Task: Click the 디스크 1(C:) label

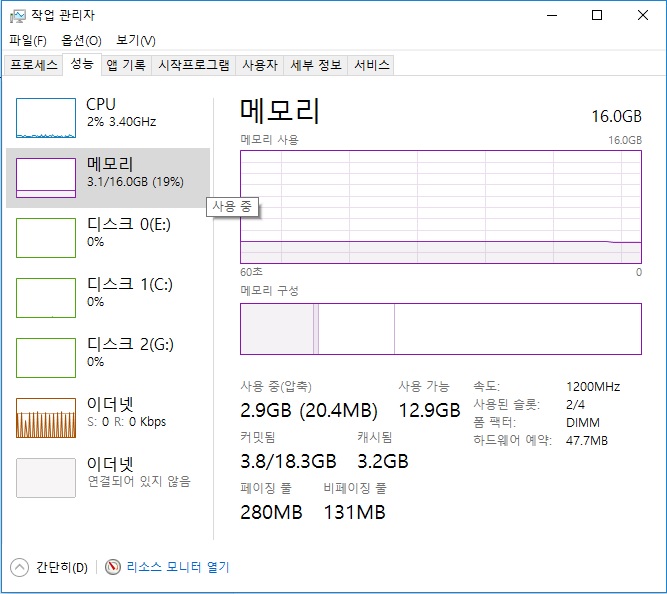Action: click(130, 284)
